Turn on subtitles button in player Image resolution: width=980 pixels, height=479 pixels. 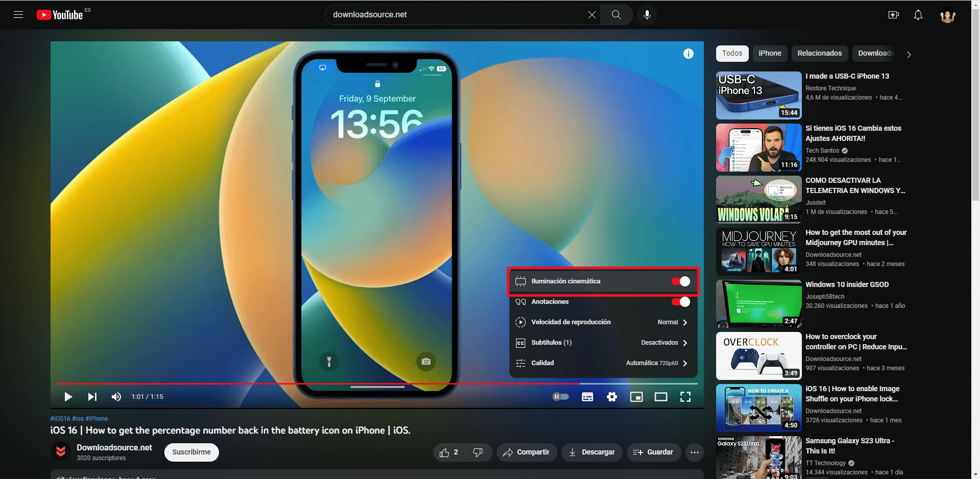[x=587, y=397]
